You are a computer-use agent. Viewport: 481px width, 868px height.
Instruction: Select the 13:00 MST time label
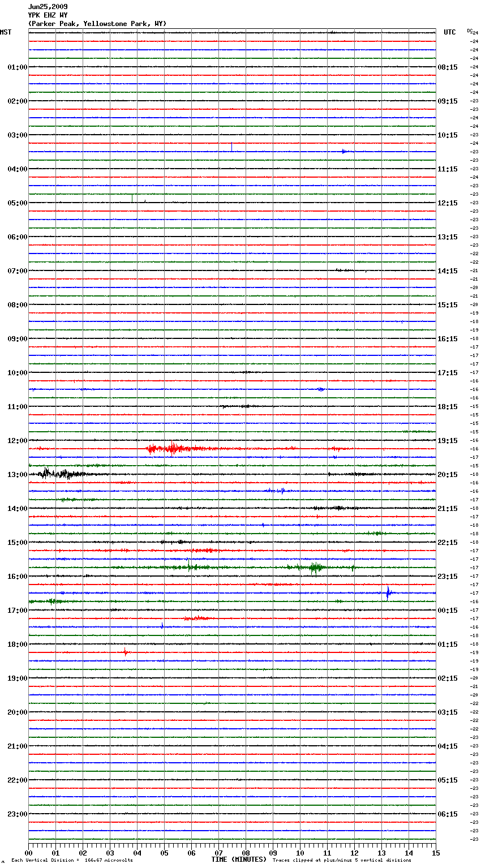(18, 475)
